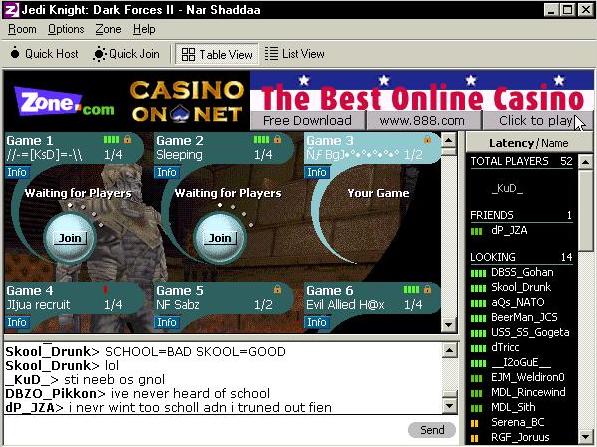Switch to Table View

(x=217, y=54)
